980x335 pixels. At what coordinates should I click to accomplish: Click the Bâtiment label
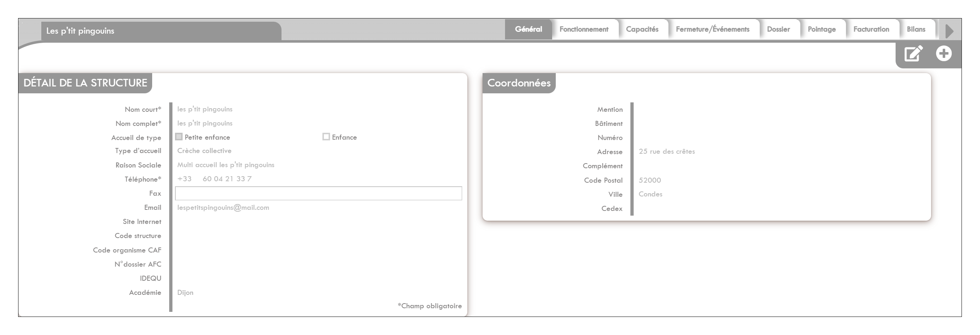click(609, 123)
